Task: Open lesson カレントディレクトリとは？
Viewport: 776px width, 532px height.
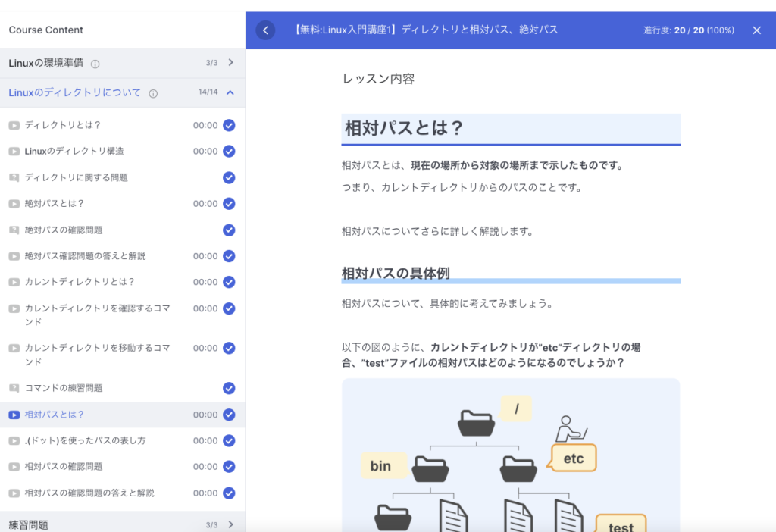Action: click(x=80, y=282)
